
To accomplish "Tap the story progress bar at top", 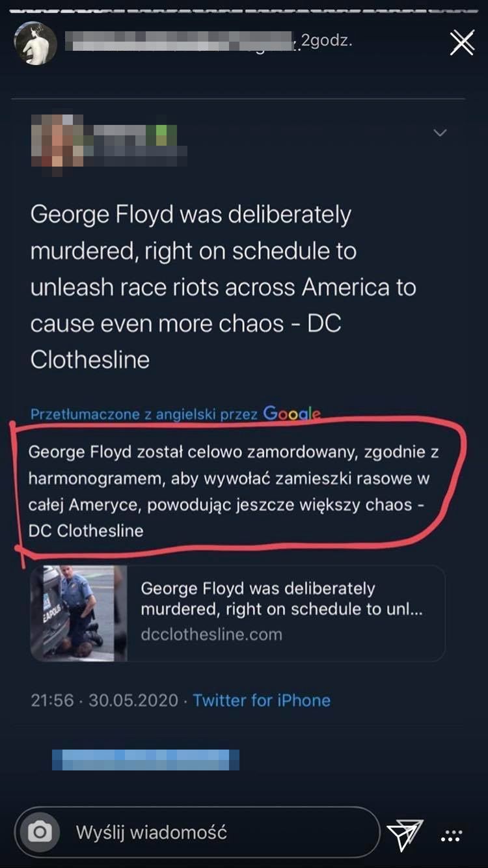I will pos(244,9).
